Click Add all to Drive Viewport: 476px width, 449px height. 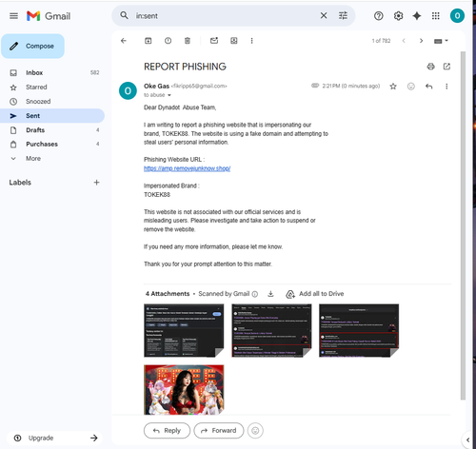[315, 294]
